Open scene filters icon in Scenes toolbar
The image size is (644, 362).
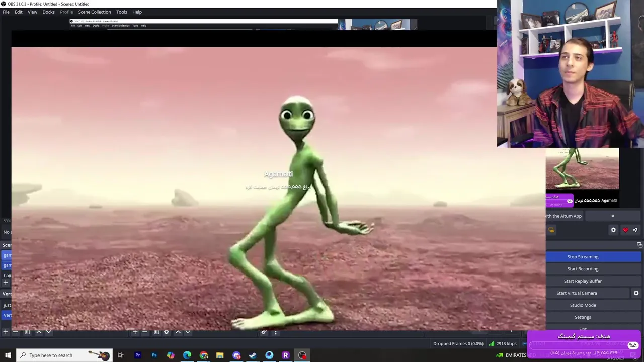[27, 332]
